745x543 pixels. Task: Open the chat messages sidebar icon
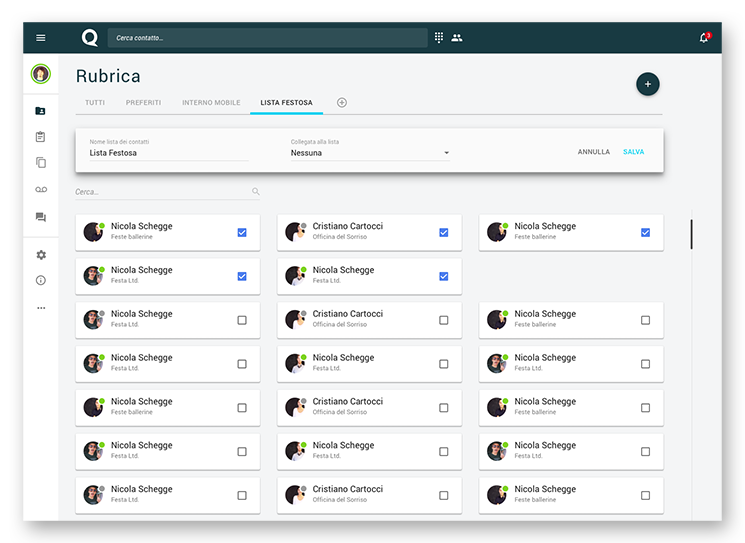pos(41,217)
